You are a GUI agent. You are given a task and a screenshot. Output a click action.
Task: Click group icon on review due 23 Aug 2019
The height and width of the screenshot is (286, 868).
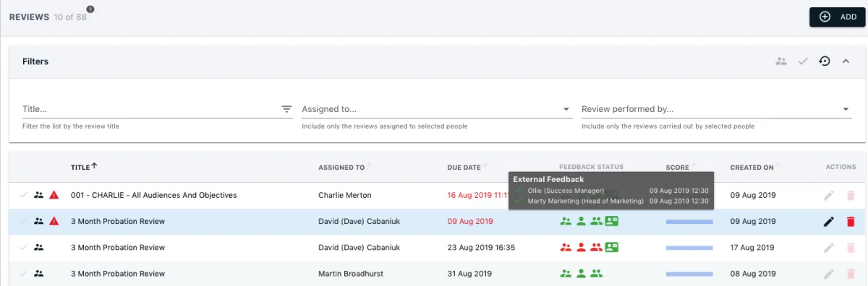pyautogui.click(x=39, y=247)
